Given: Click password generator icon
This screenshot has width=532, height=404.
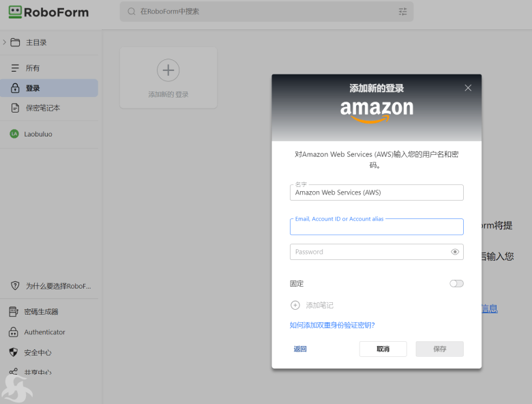Looking at the screenshot, I should (x=13, y=312).
